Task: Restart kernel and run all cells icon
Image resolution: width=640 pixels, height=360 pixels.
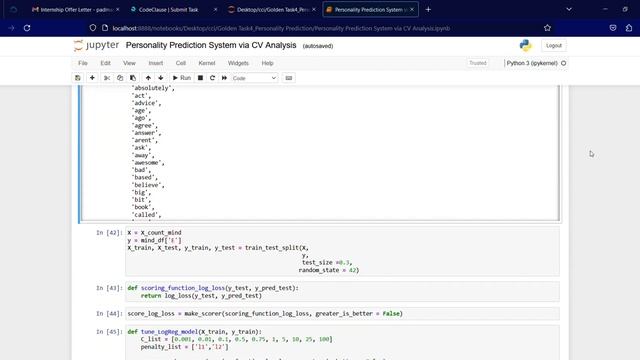Action: pos(224,78)
